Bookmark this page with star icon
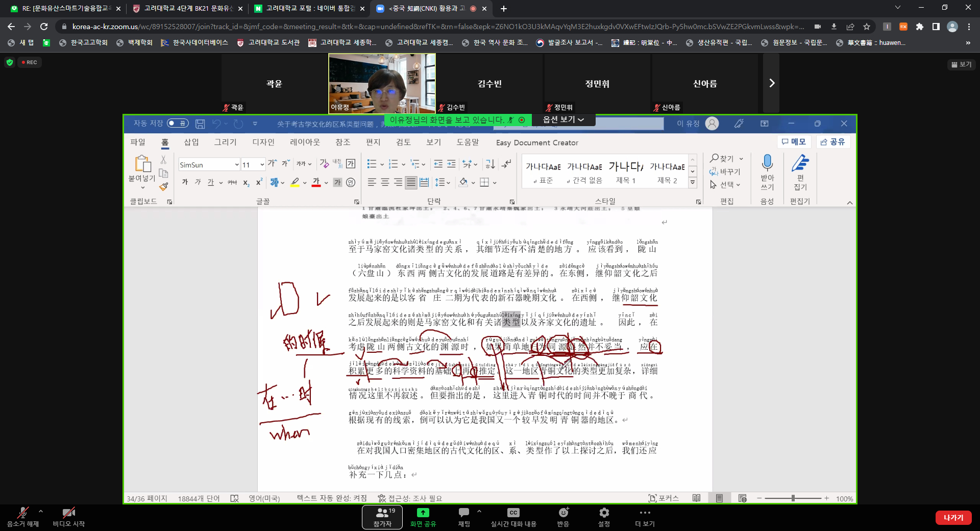The width and height of the screenshot is (980, 531). (867, 27)
